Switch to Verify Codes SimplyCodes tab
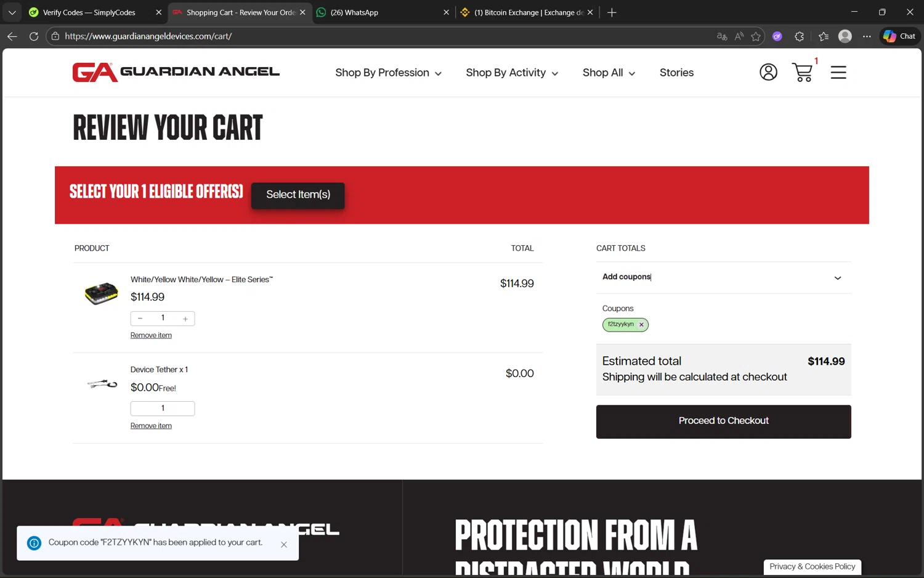 point(89,12)
